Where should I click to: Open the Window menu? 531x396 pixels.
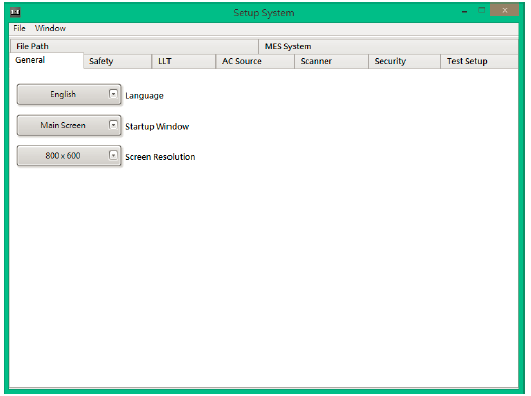[50, 28]
